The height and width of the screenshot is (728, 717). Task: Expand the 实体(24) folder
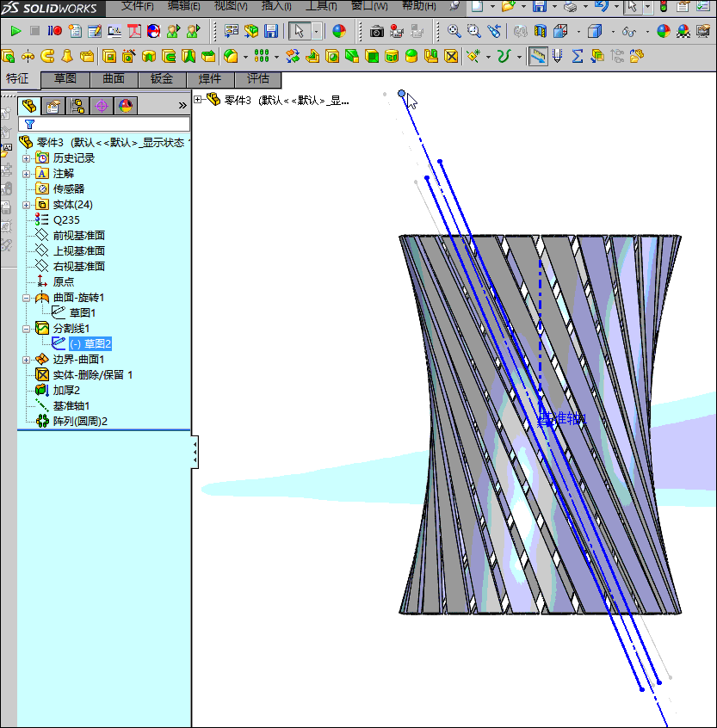point(27,205)
